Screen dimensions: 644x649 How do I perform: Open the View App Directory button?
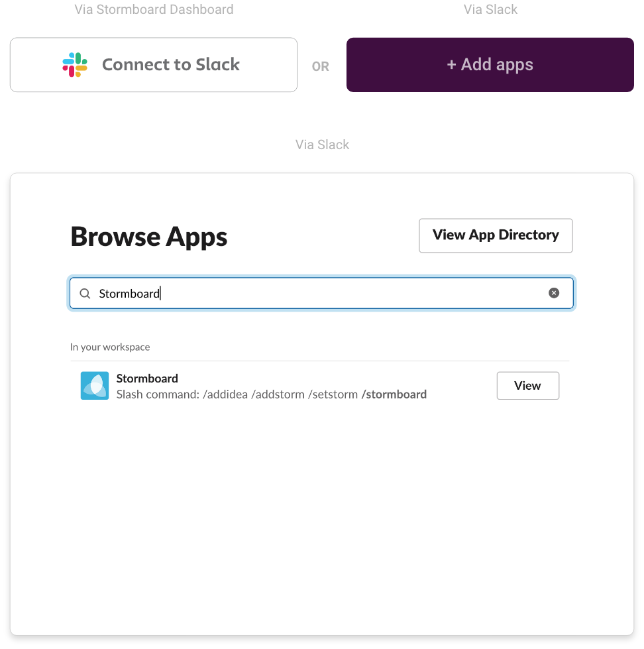coord(496,235)
